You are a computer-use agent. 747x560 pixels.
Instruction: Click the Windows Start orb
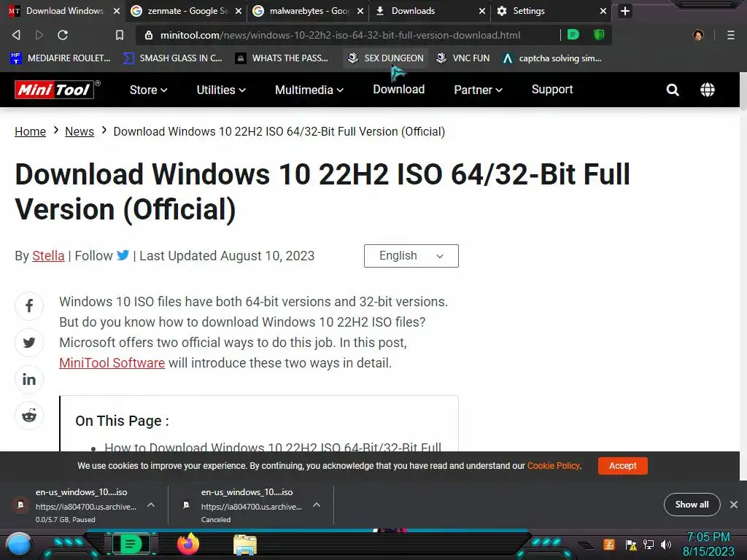coord(19,545)
